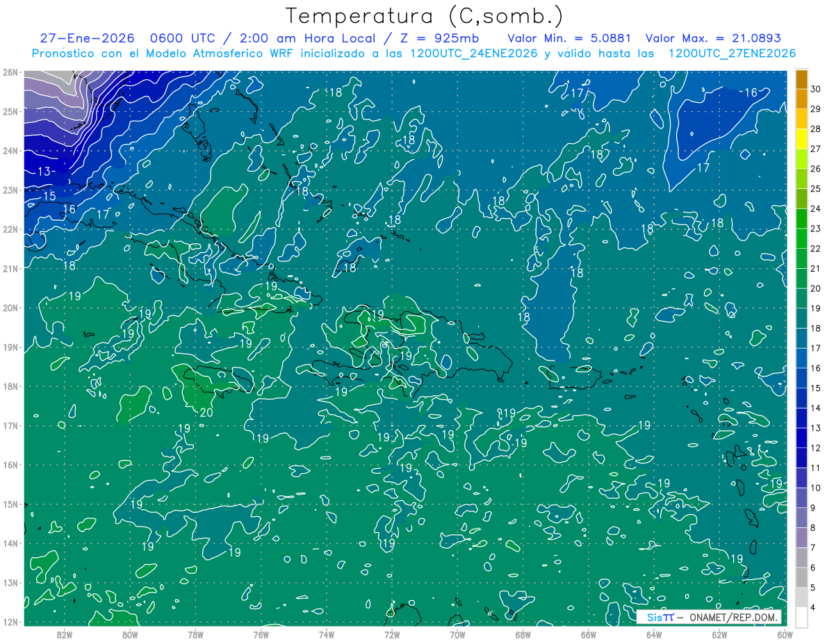834x644 pixels.
Task: Click the longitude axis label "82W"
Action: (x=65, y=634)
